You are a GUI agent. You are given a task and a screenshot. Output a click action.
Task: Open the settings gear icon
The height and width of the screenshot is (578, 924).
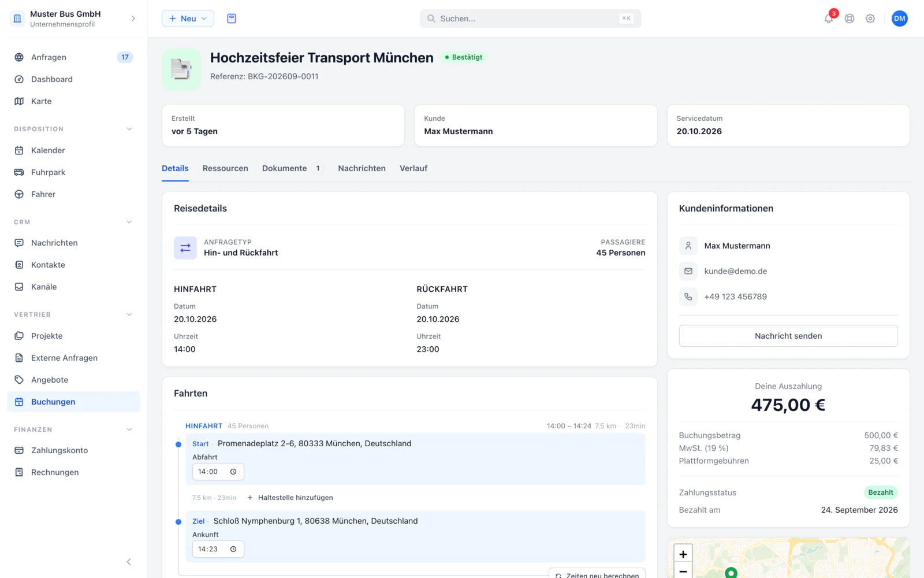870,18
